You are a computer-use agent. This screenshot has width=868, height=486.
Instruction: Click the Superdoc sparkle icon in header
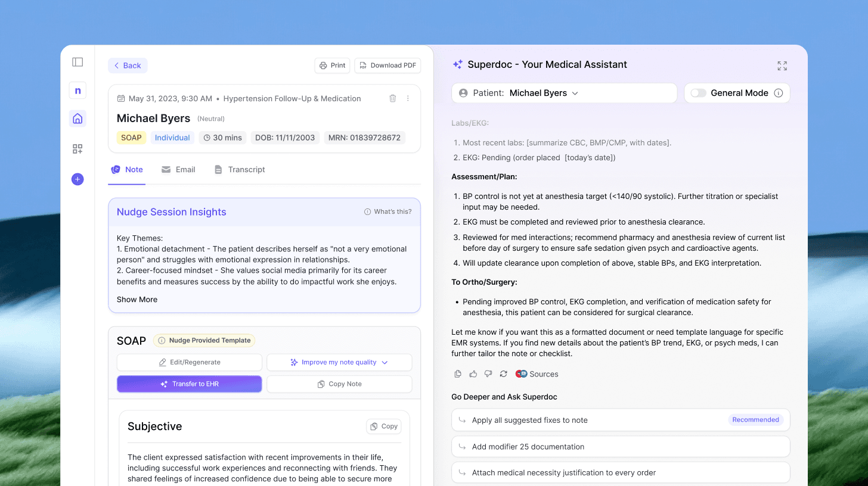pyautogui.click(x=458, y=64)
